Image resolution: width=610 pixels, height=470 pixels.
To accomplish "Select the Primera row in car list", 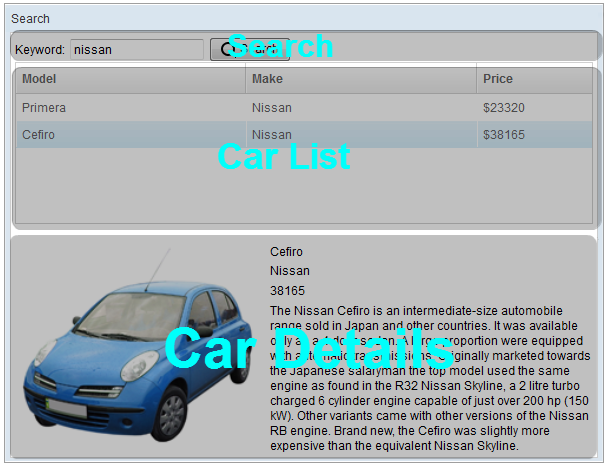I will (130, 108).
